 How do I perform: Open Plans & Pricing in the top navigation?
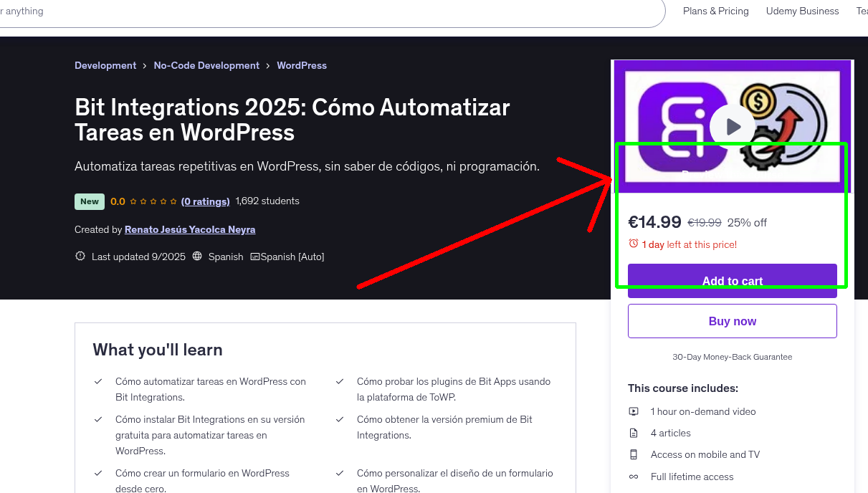coord(715,11)
